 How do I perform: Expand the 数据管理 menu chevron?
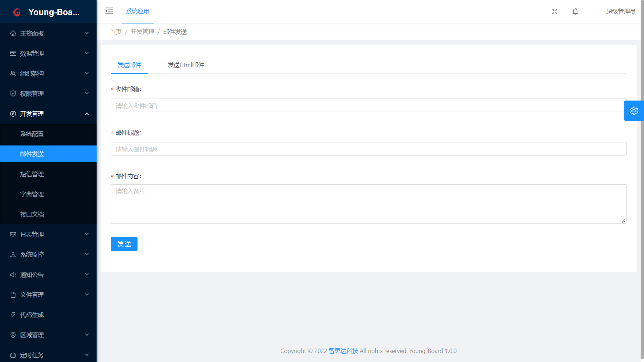click(x=87, y=53)
